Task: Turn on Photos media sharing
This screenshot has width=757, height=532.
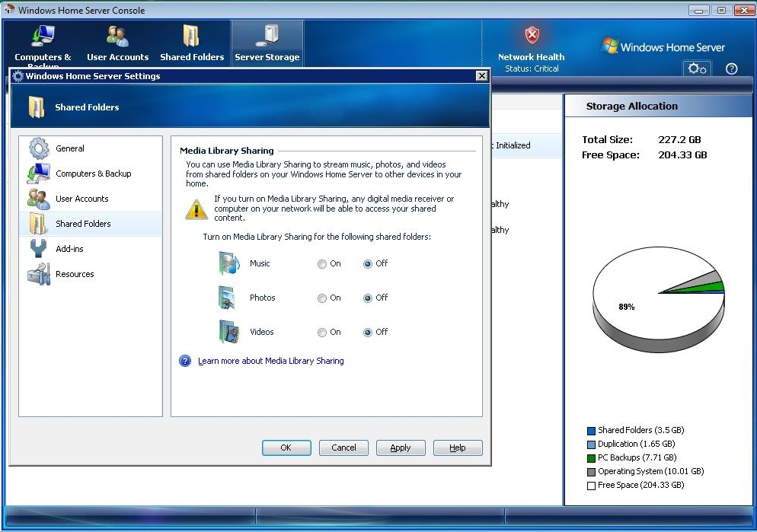Action: coord(323,298)
